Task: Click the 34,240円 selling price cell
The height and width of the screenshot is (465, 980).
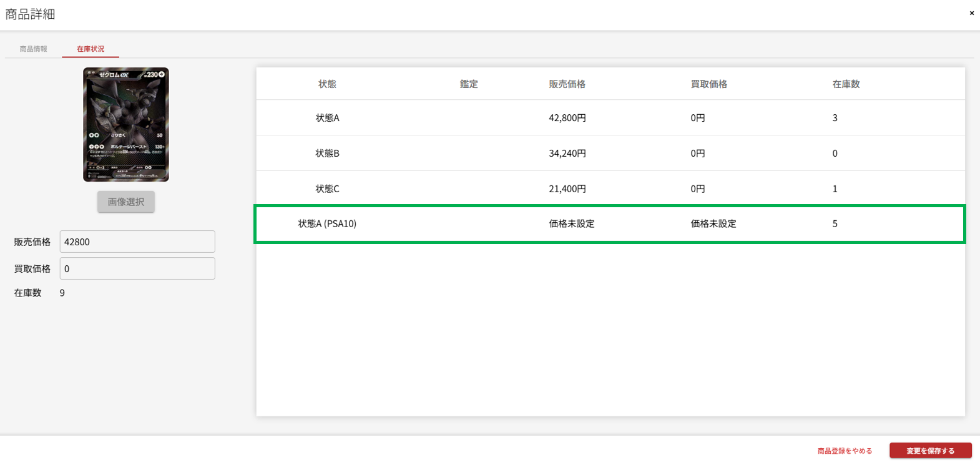Action: 567,153
